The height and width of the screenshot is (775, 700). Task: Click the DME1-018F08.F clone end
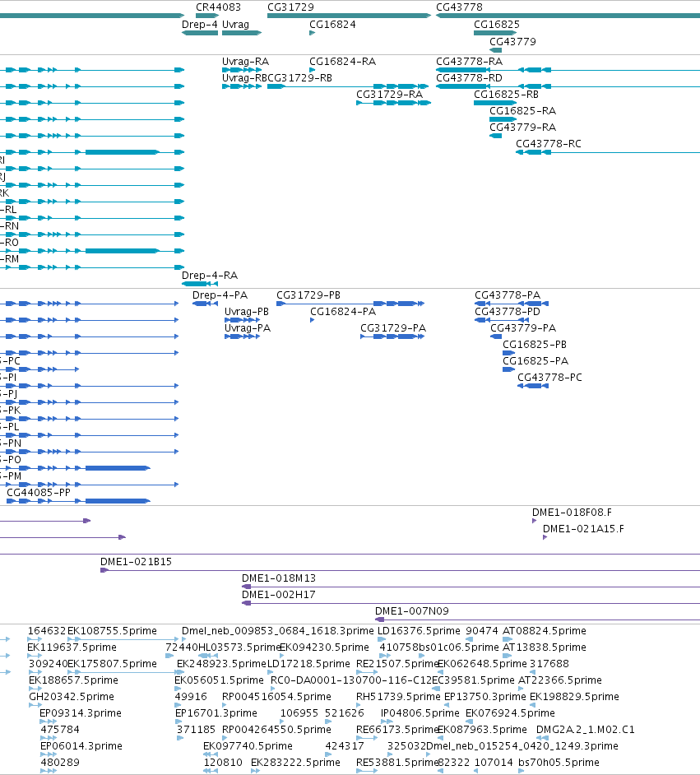point(534,521)
